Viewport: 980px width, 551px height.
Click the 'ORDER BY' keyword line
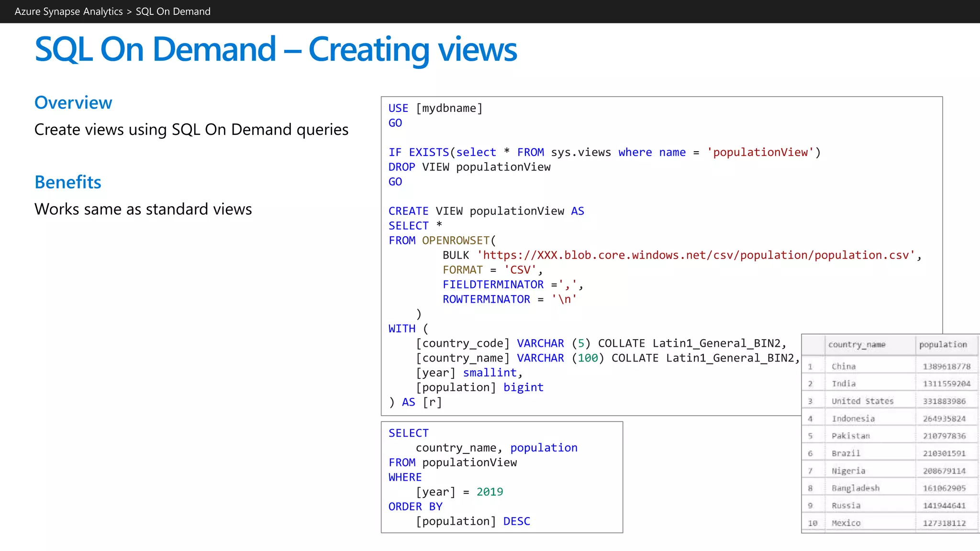pos(415,507)
